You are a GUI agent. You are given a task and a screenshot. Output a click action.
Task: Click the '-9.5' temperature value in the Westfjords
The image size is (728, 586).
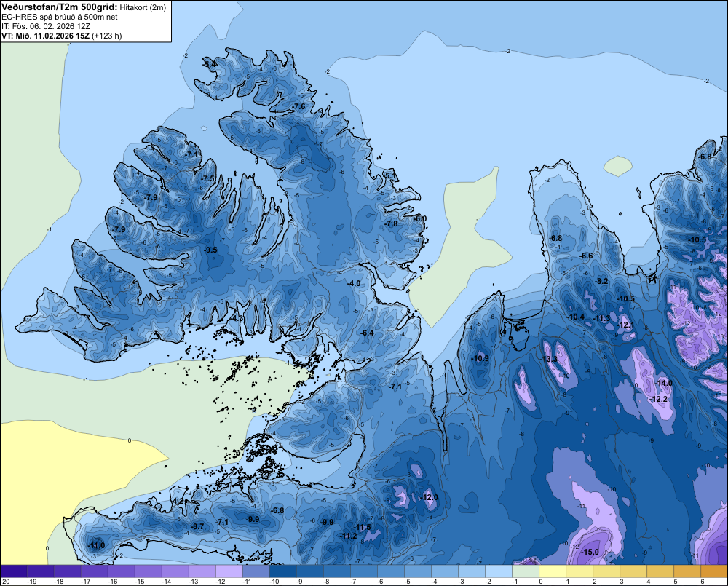coord(210,250)
